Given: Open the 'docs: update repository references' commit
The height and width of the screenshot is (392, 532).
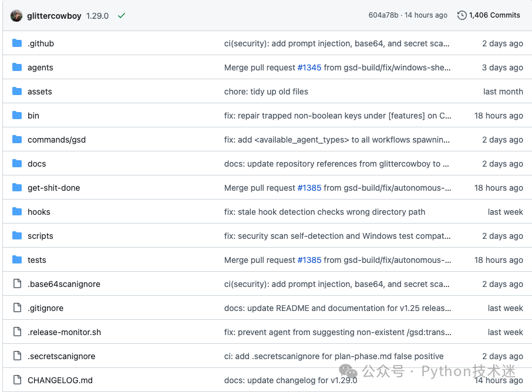Looking at the screenshot, I should coord(336,164).
